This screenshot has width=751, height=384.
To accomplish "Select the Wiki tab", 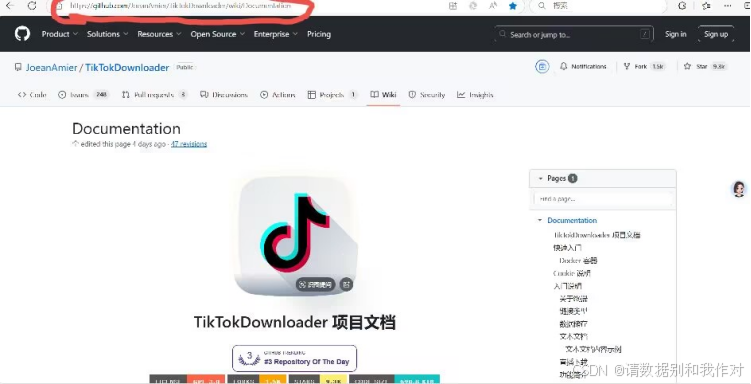I will point(383,95).
